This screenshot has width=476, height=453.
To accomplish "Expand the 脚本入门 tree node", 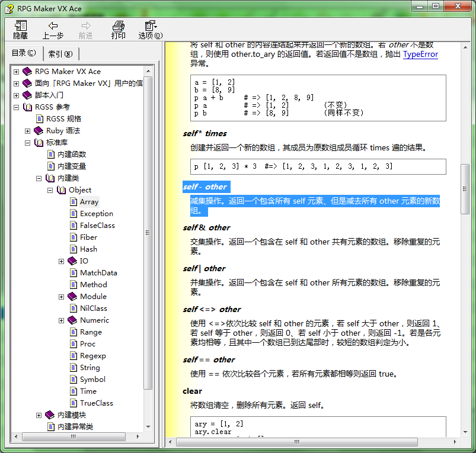I will [x=16, y=95].
